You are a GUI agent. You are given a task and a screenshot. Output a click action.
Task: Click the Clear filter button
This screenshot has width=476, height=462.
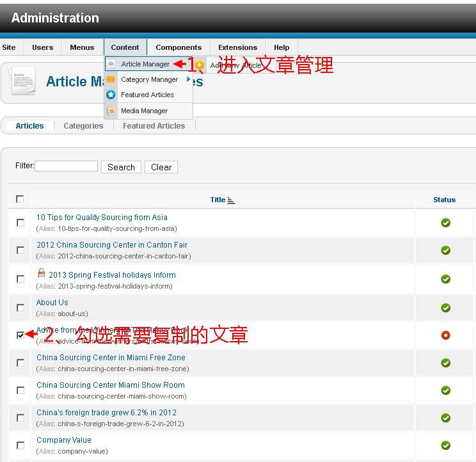[161, 167]
